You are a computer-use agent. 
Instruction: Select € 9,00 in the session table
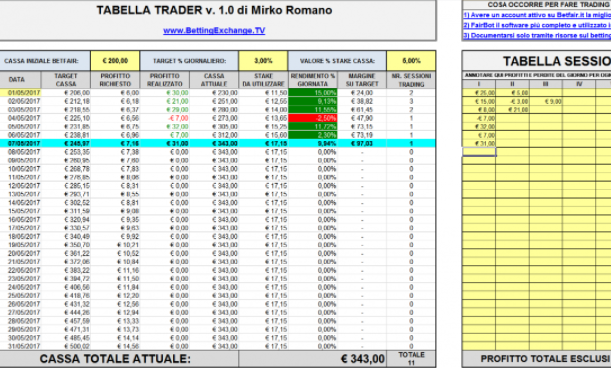546,101
